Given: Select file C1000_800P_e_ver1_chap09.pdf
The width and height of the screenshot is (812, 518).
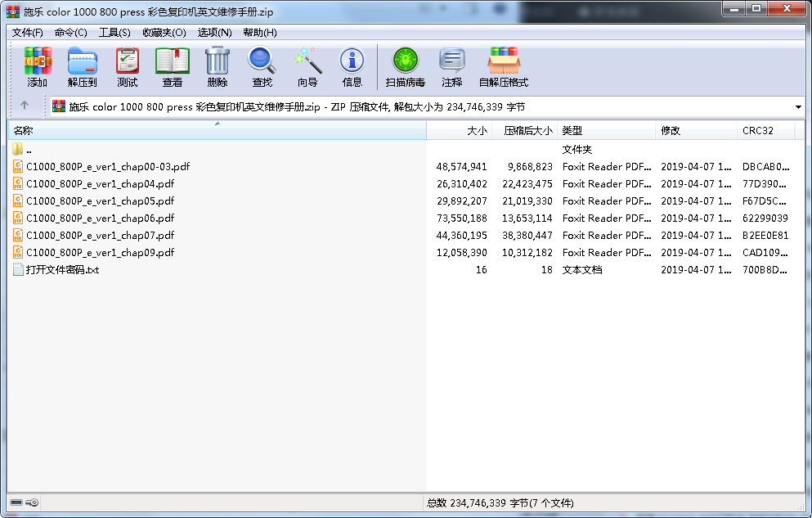Looking at the screenshot, I should coord(100,252).
